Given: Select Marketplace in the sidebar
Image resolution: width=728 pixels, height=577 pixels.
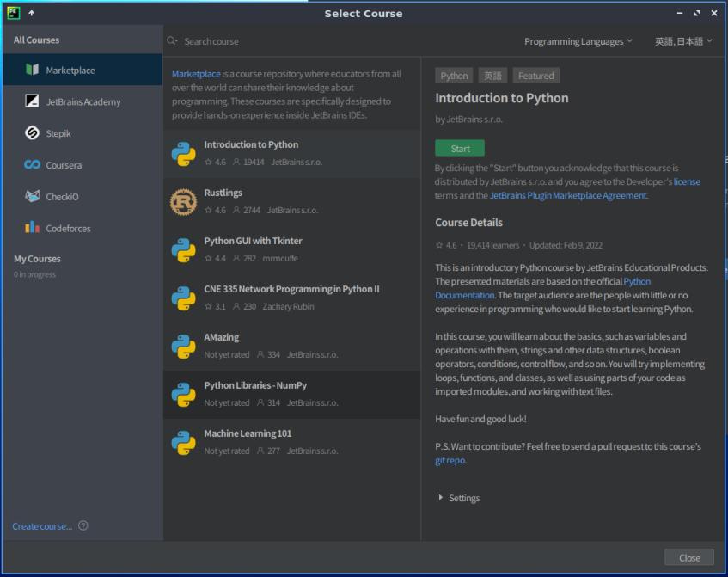Looking at the screenshot, I should (83, 70).
